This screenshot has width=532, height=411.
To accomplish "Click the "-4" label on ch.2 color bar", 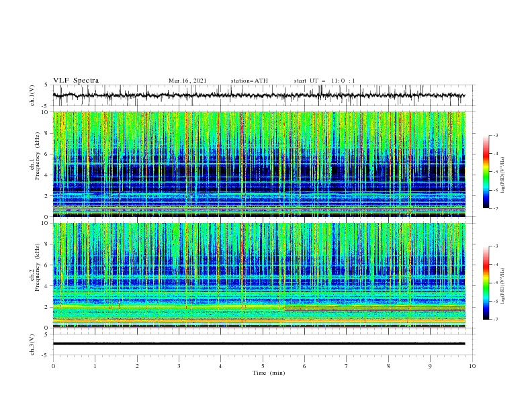I will [x=495, y=265].
